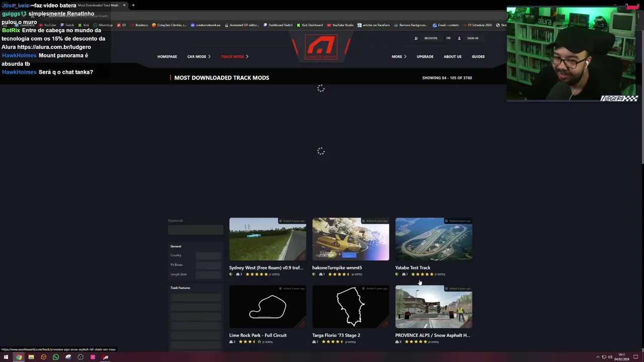Open Assetto Corsa red icon in taskbar
The image size is (644, 362).
pyautogui.click(x=105, y=357)
